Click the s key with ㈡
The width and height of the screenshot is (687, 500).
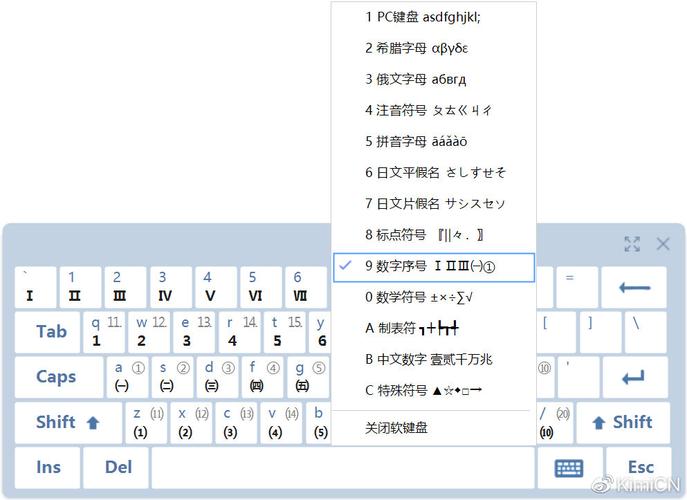click(x=173, y=377)
